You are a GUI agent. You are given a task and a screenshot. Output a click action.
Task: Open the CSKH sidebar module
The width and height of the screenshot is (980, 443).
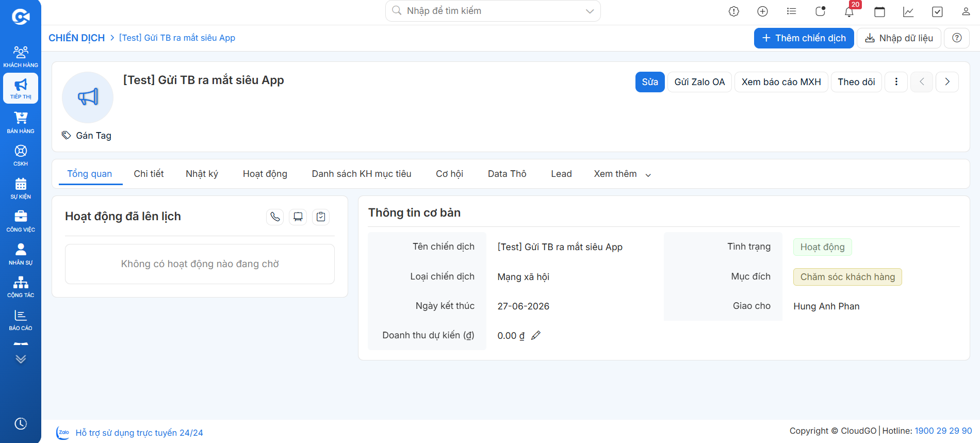[21, 155]
